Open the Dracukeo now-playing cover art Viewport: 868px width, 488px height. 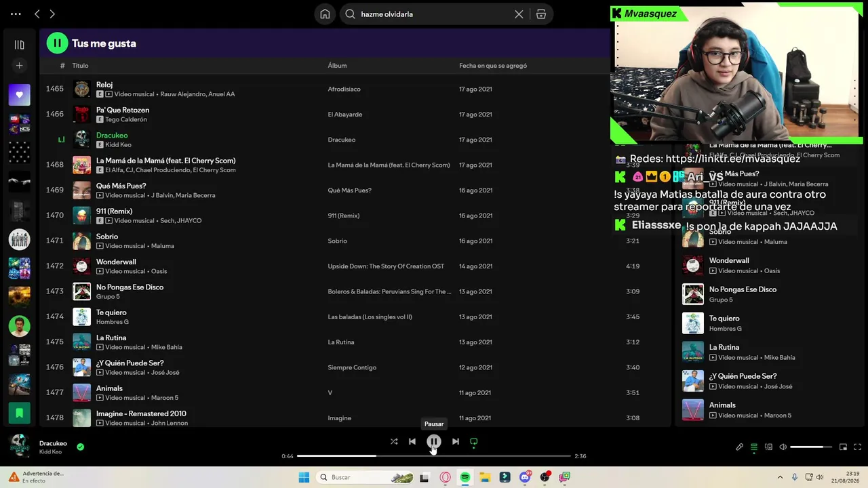coord(20,447)
